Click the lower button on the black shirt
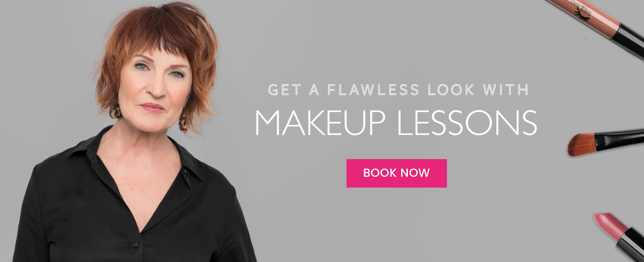Viewport: 644px width, 262px height. (136, 245)
